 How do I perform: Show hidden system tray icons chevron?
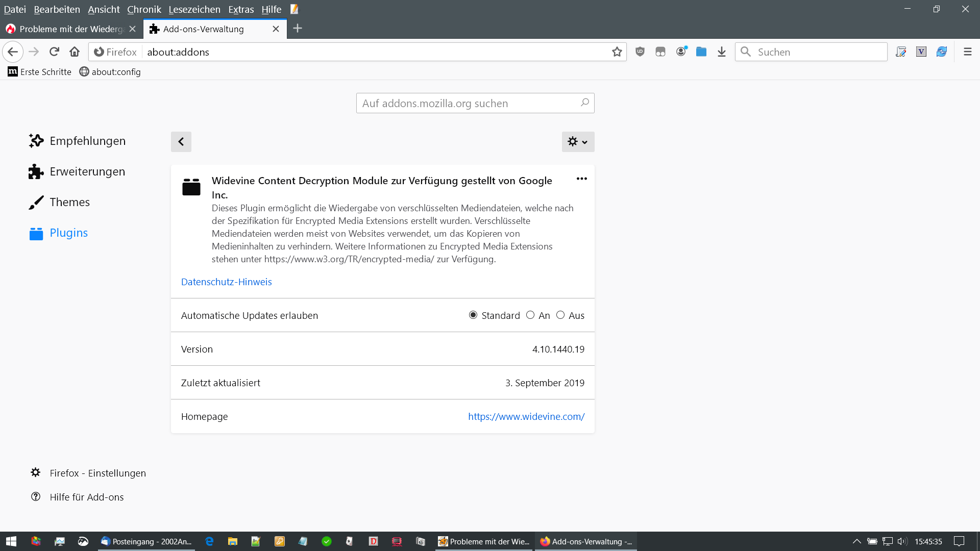[x=856, y=541]
